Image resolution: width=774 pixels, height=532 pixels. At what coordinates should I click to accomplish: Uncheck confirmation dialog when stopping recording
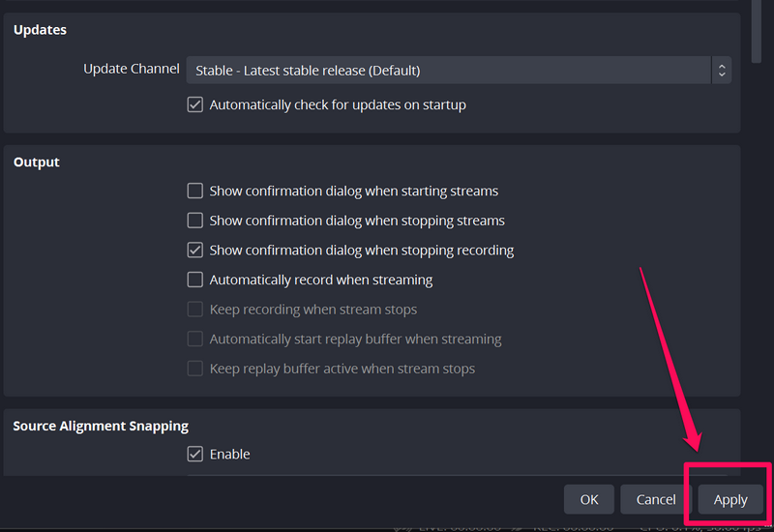195,250
